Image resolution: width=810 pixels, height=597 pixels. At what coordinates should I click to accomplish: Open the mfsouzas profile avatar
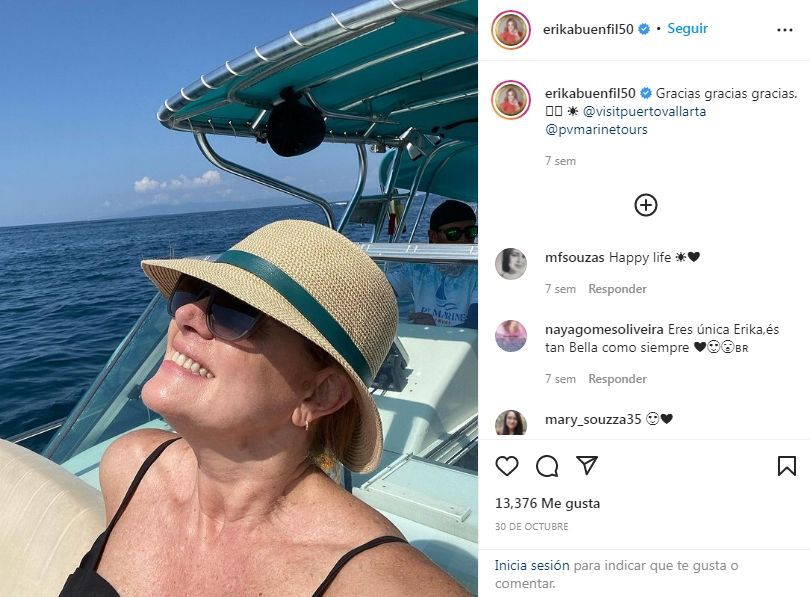[x=511, y=263]
